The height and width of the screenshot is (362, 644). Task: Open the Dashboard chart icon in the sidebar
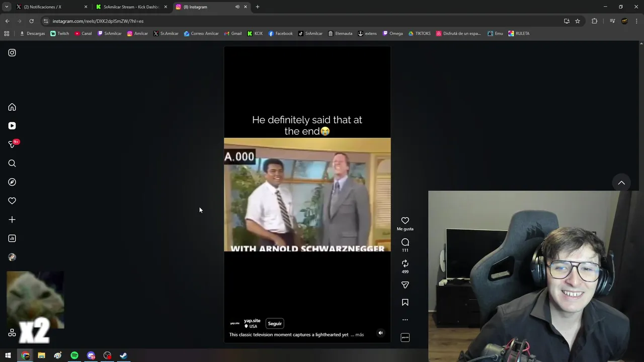pyautogui.click(x=12, y=238)
